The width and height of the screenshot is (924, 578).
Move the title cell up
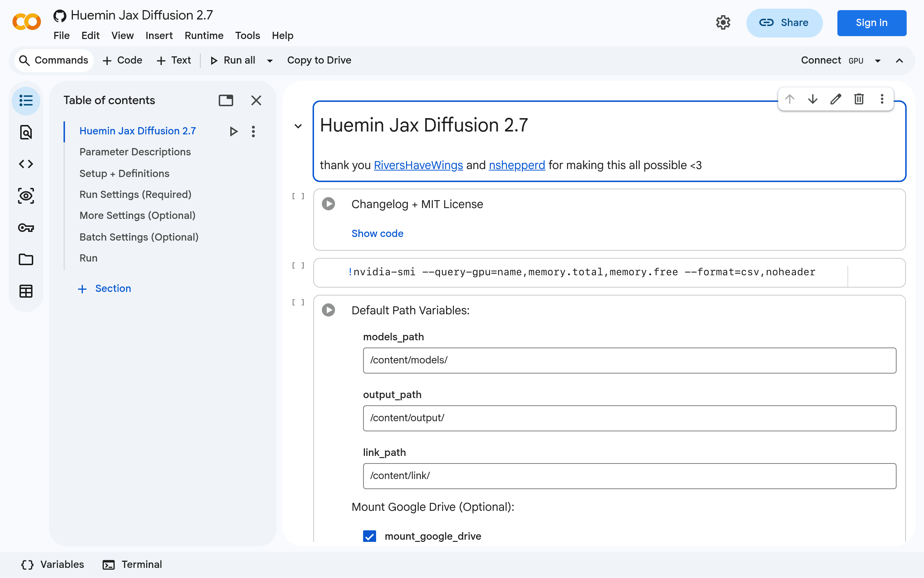tap(790, 99)
